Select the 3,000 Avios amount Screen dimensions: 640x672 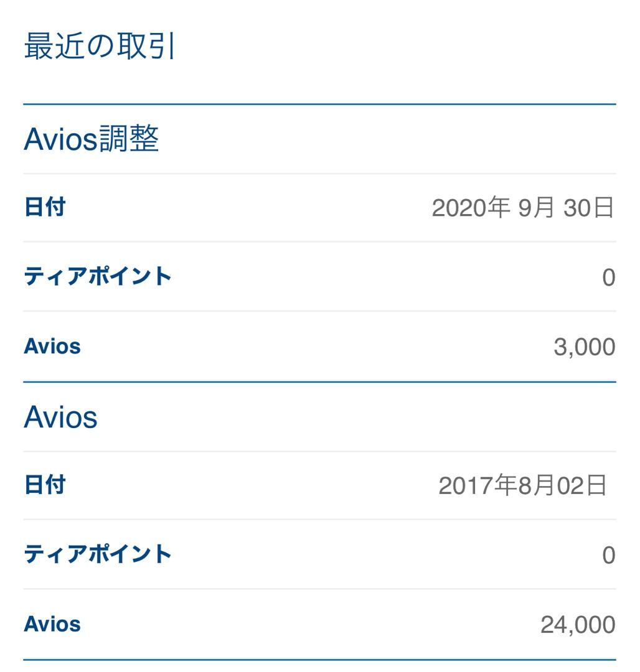point(584,347)
